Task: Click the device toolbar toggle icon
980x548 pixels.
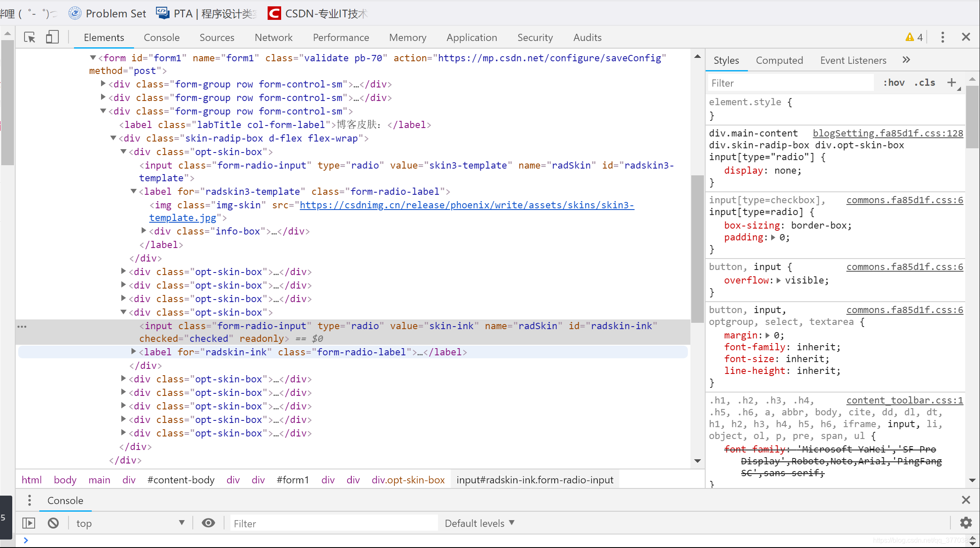Action: (x=52, y=37)
